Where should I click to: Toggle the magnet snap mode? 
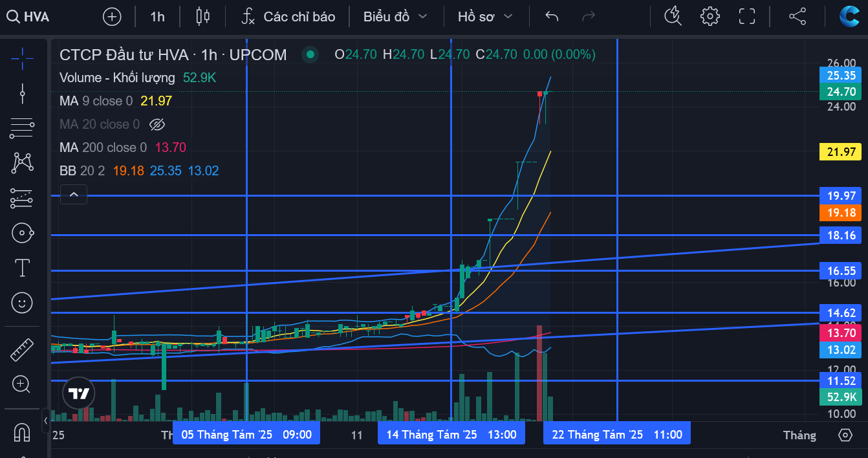23,431
